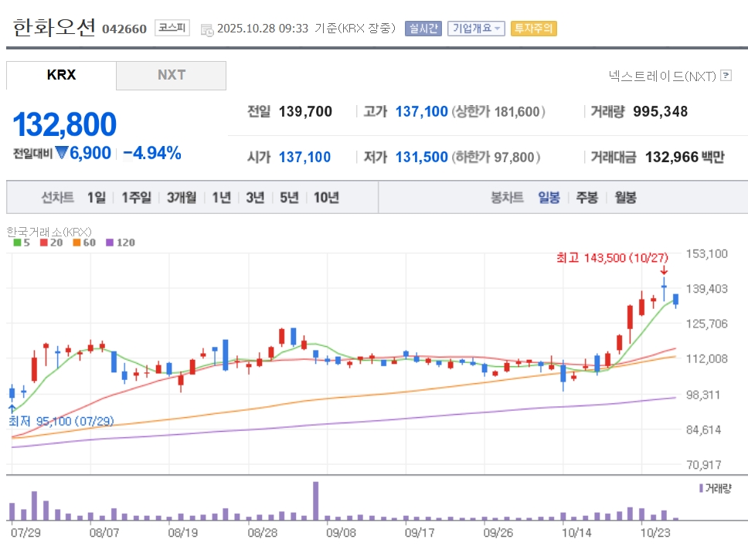This screenshot has height=560, width=748.
Task: Click the 70,917 price axis label
Action: click(x=704, y=464)
